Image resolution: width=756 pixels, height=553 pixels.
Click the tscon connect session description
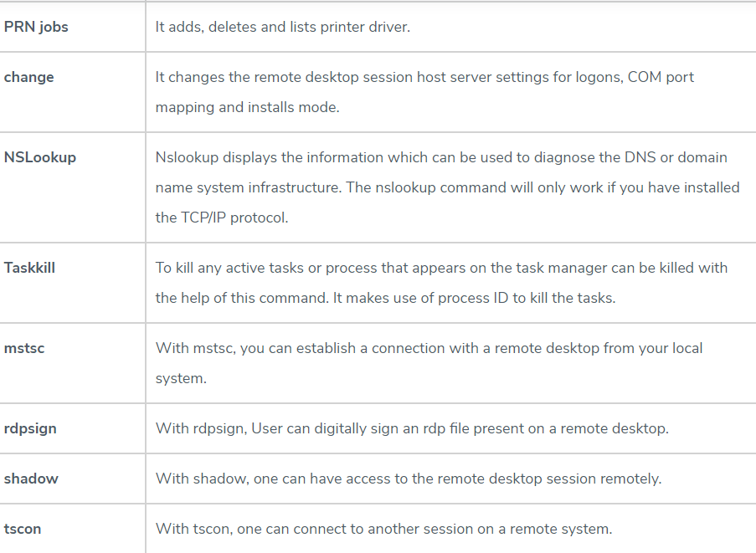pyautogui.click(x=383, y=529)
